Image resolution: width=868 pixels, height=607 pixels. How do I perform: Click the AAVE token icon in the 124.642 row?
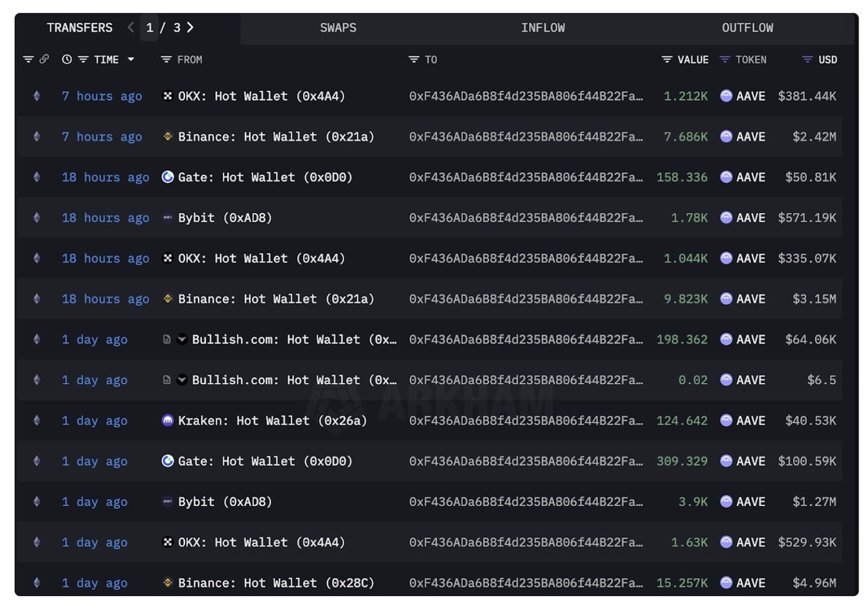pyautogui.click(x=726, y=420)
